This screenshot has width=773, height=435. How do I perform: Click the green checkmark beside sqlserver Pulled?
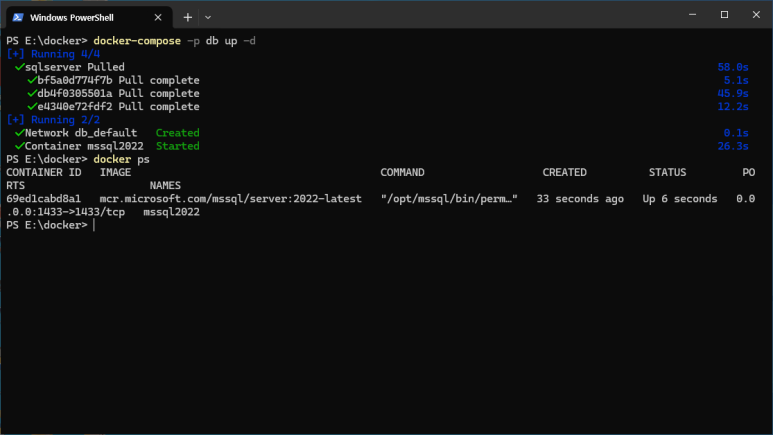coord(19,67)
